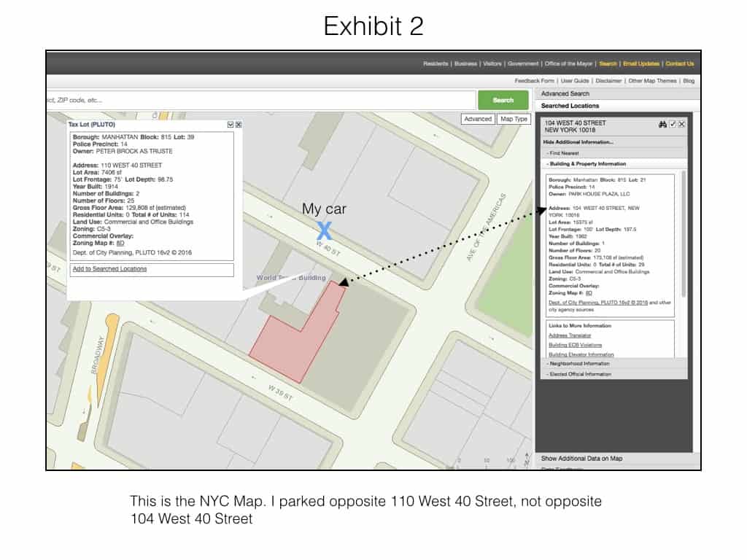Open Business link in top bar

[465, 64]
